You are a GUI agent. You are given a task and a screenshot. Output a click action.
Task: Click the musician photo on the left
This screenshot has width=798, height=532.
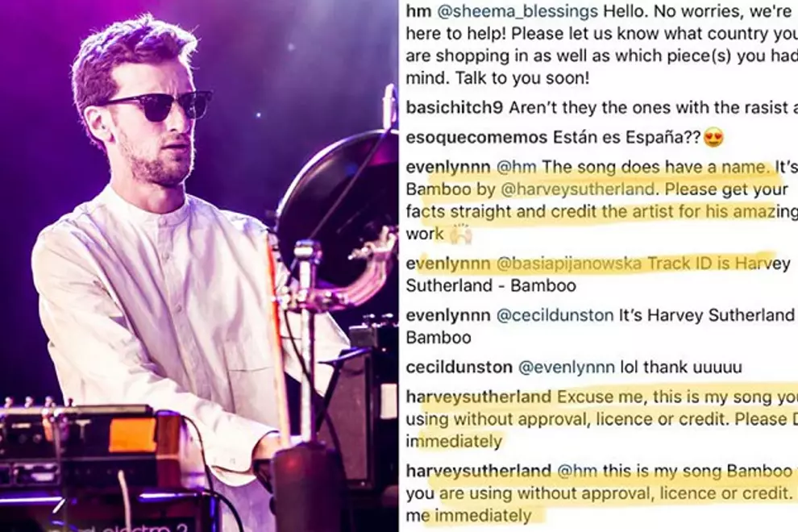click(x=199, y=266)
